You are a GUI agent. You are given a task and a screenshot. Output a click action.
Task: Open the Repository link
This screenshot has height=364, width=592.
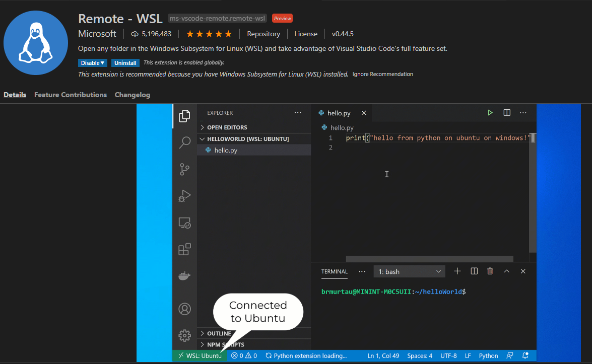(264, 34)
